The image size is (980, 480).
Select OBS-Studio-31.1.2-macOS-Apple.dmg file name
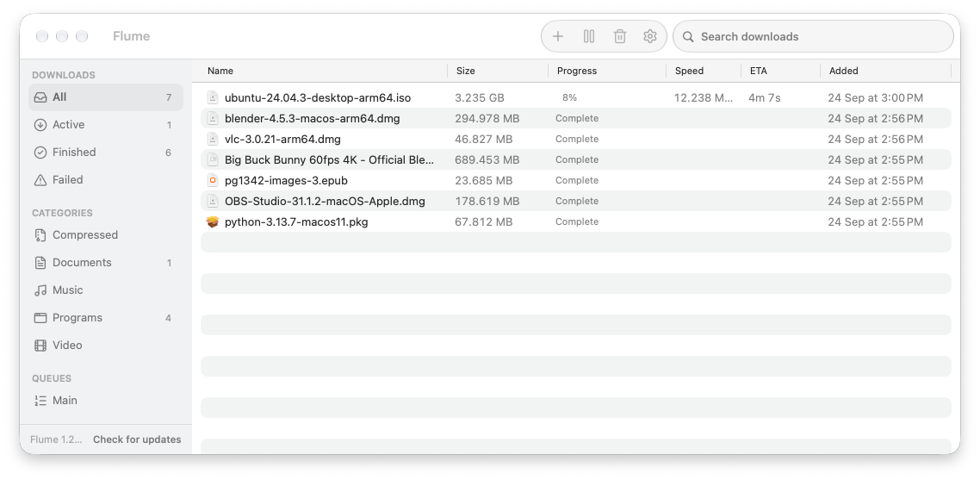click(325, 201)
